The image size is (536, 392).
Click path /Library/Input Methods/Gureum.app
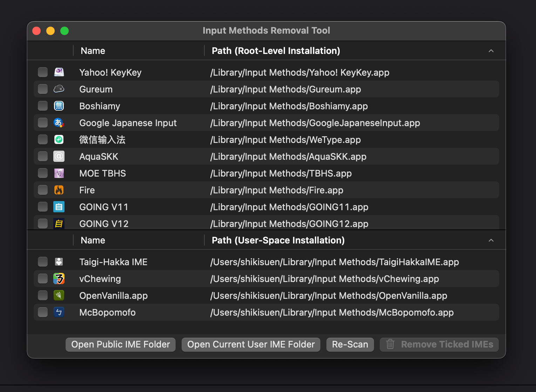[285, 89]
